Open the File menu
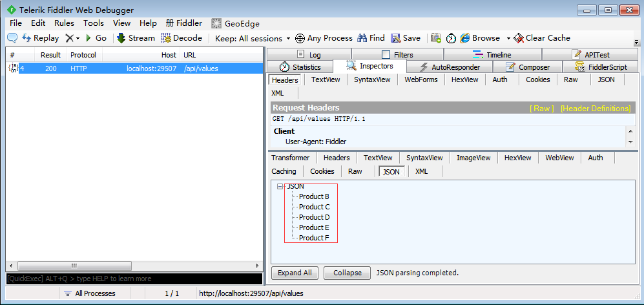 click(x=16, y=23)
